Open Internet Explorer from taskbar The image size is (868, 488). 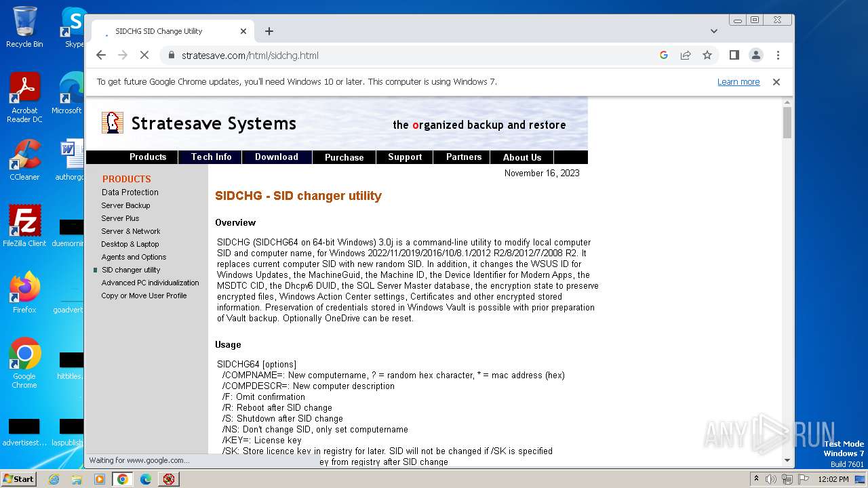click(x=54, y=479)
